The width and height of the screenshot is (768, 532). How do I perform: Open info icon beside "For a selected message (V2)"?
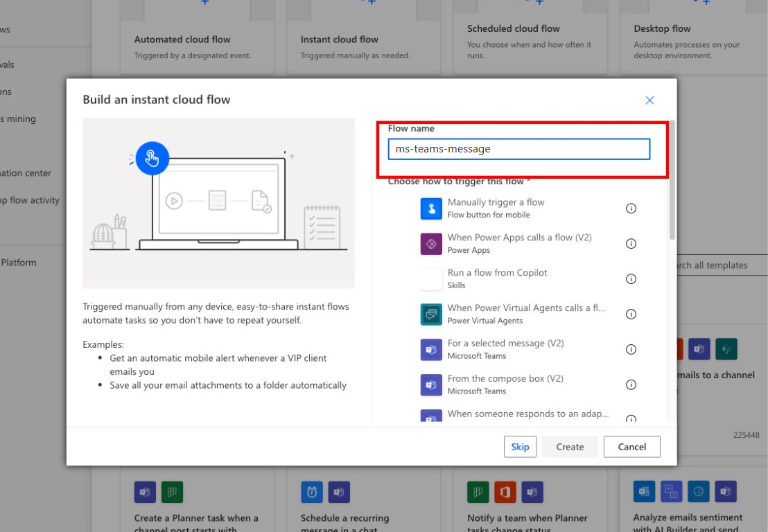630,349
